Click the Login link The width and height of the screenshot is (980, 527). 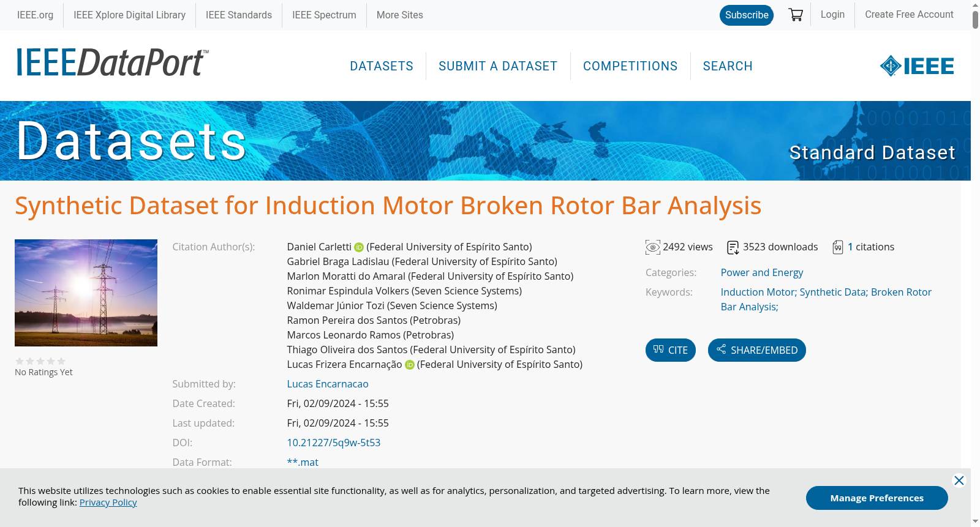tap(832, 15)
